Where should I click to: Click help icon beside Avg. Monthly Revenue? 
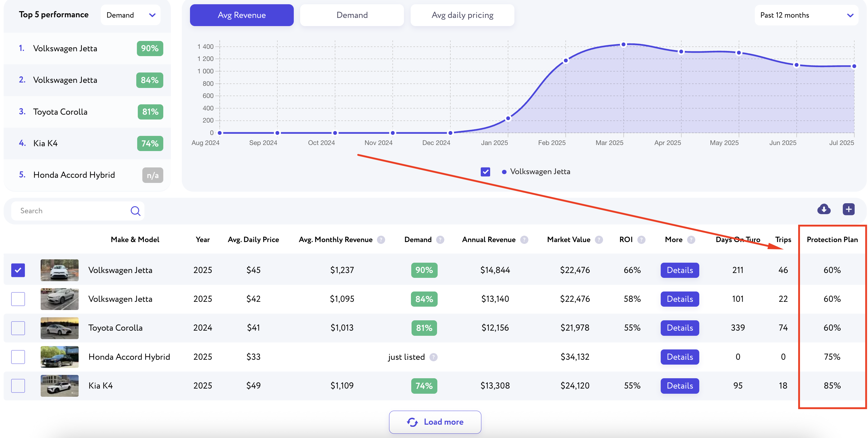(381, 240)
